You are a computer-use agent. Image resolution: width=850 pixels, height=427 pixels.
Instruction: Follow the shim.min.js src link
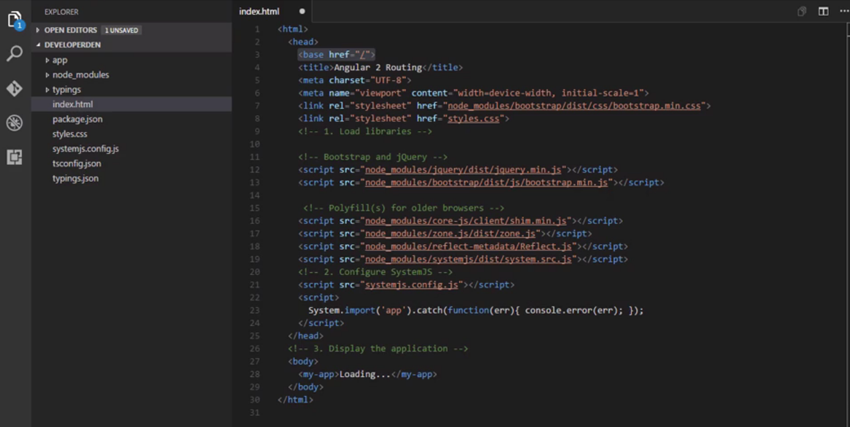(x=466, y=221)
